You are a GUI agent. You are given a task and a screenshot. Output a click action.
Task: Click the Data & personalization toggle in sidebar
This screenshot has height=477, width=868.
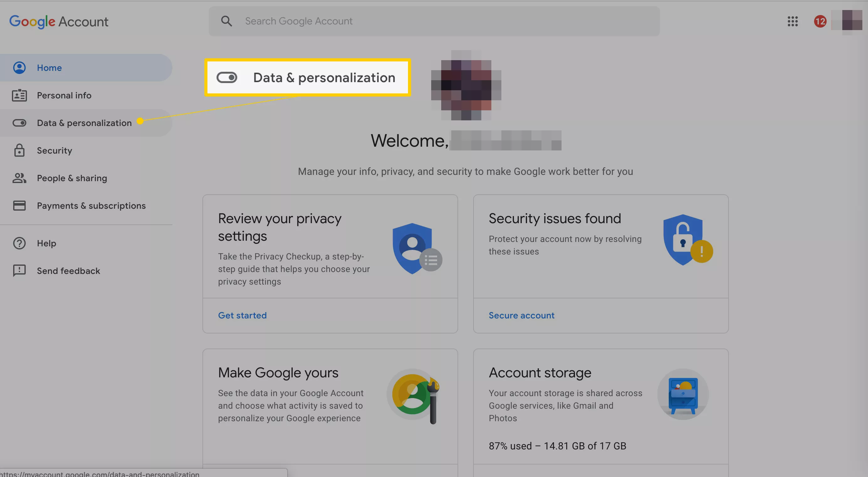(x=19, y=123)
